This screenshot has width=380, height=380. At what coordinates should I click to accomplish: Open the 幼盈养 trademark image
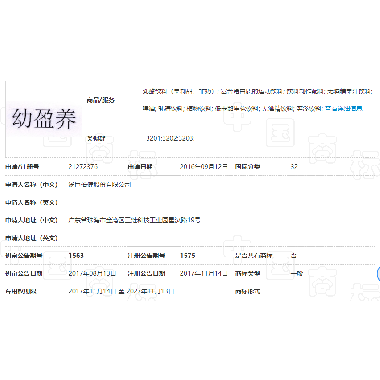44,118
